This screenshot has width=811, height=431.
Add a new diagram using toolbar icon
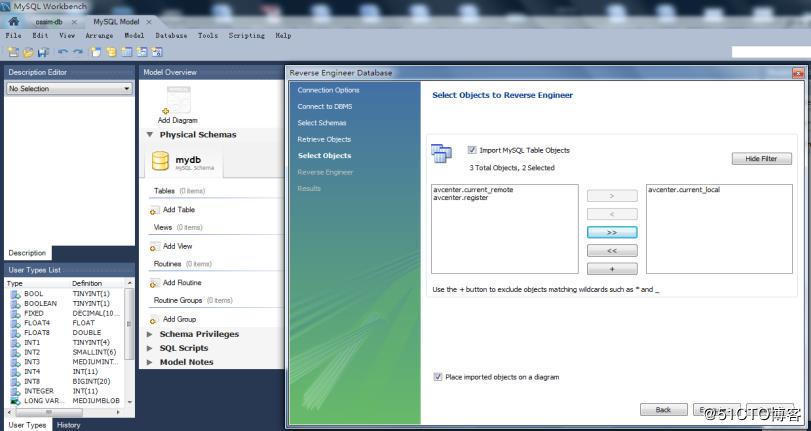95,52
